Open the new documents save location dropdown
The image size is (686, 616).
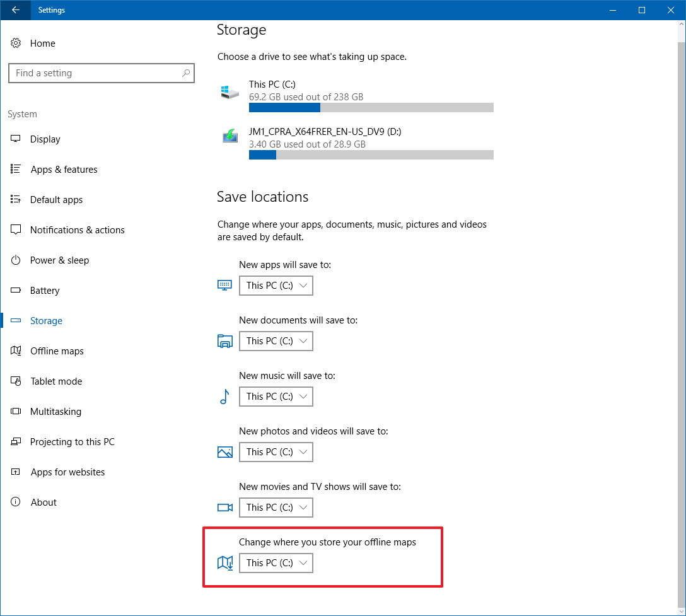(276, 340)
